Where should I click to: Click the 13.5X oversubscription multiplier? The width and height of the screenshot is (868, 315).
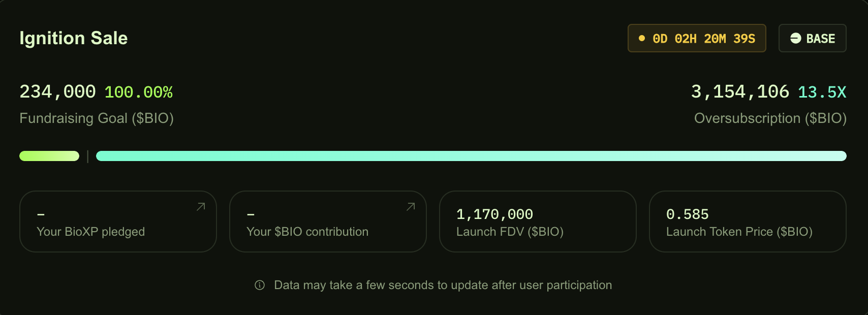[x=822, y=92]
